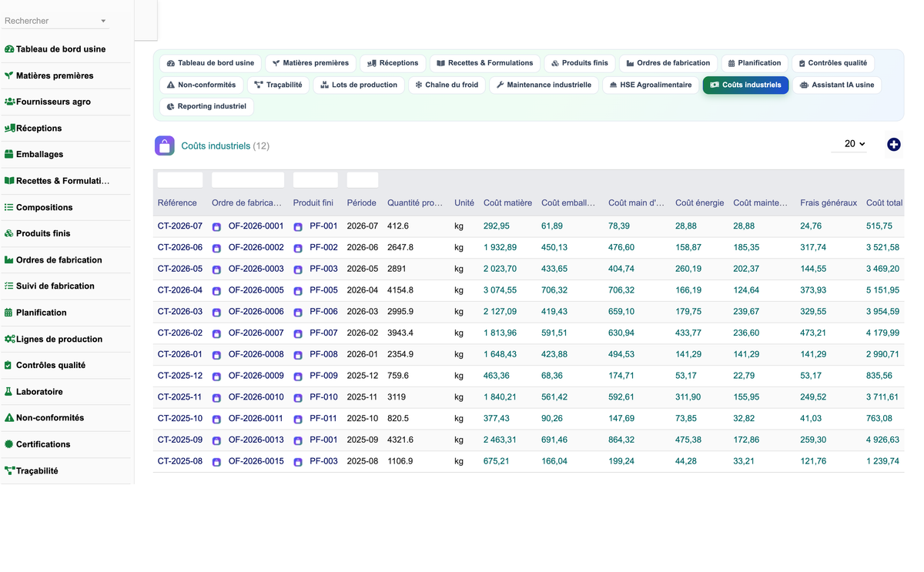Click the product icon next to PF-002
The width and height of the screenshot is (924, 572).
click(x=298, y=248)
